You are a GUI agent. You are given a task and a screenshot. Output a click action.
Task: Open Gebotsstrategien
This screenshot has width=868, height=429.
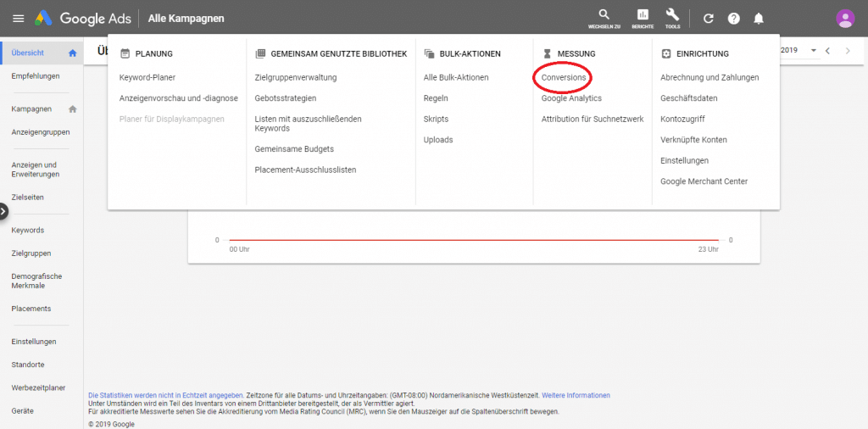point(286,98)
